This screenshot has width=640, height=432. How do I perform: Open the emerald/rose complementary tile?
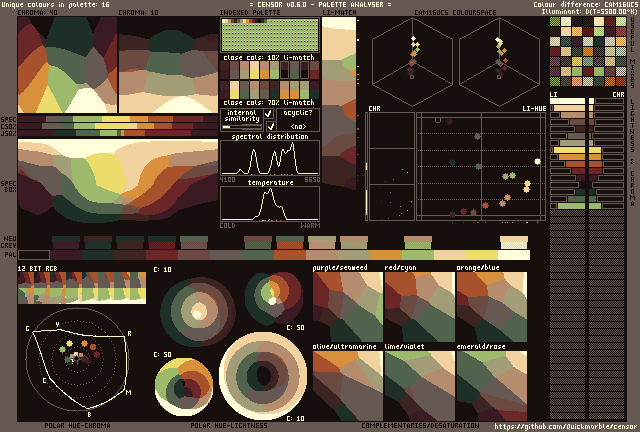pos(492,386)
